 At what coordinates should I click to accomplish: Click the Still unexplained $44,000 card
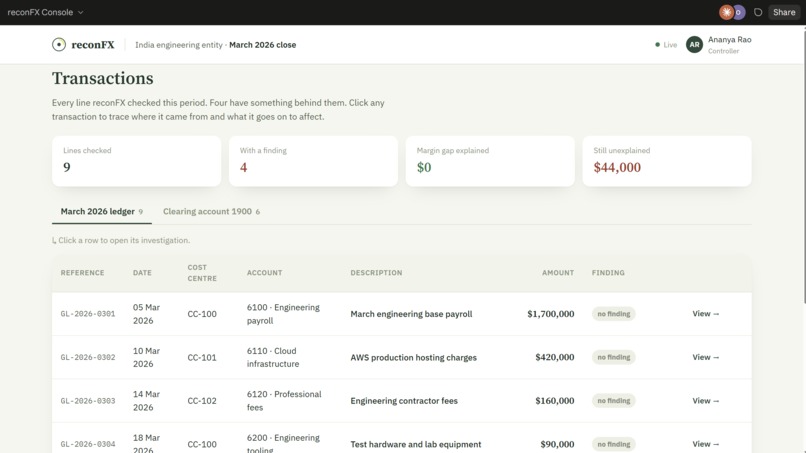coord(667,161)
